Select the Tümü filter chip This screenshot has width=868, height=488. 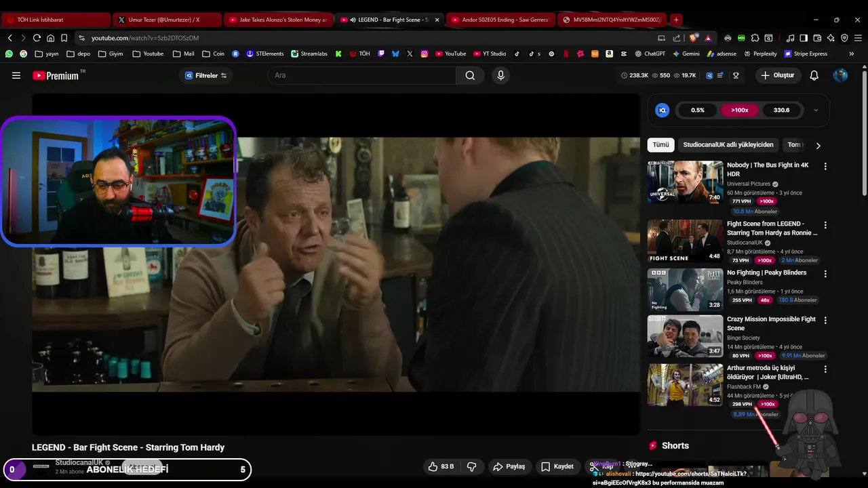tap(660, 145)
